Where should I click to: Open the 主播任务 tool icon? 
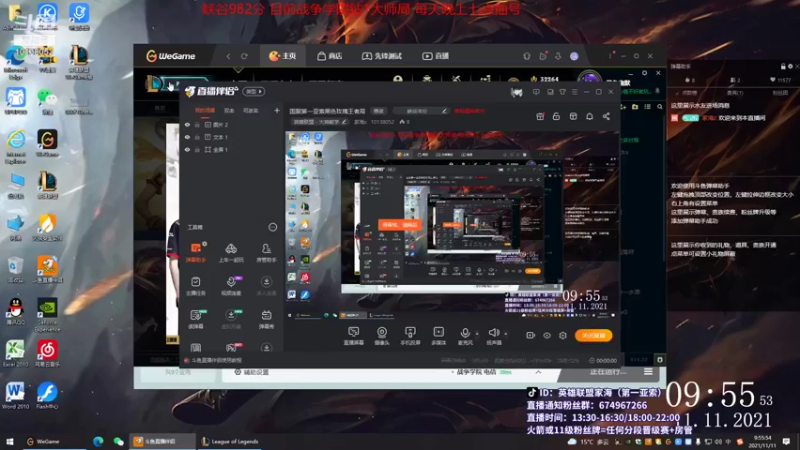point(196,286)
